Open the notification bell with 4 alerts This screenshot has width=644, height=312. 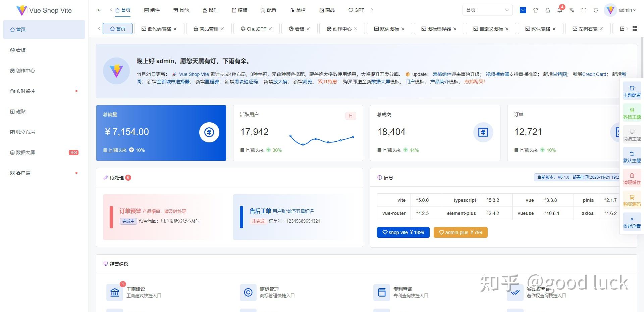click(x=559, y=10)
